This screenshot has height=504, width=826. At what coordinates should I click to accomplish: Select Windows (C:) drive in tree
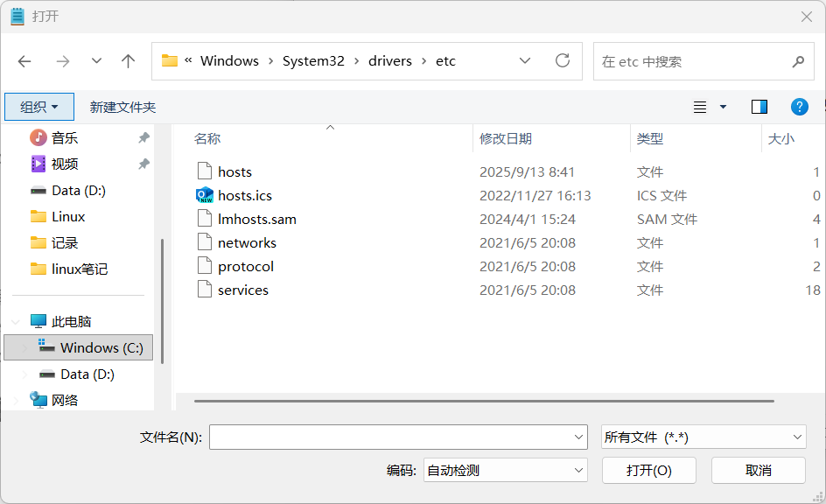(x=79, y=347)
